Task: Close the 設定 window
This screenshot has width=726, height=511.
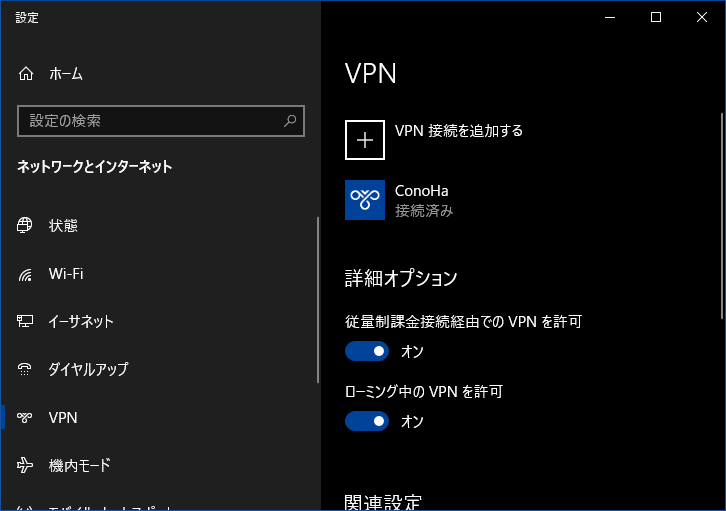Action: [x=701, y=18]
